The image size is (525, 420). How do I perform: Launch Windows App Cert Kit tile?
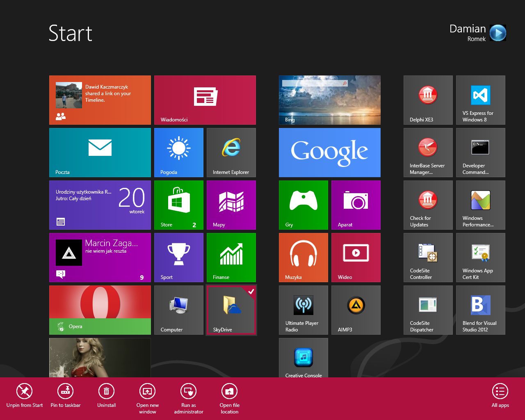[481, 258]
